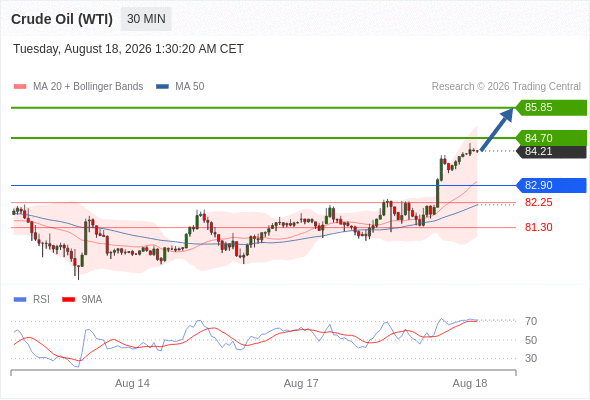Click the blue MA 50 legend swatch
This screenshot has height=400, width=590.
tap(162, 87)
